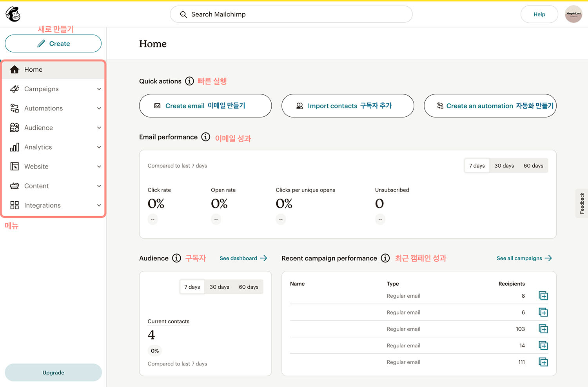This screenshot has width=588, height=387.
Task: Replicate the campaign with 8 recipients
Action: 543,296
